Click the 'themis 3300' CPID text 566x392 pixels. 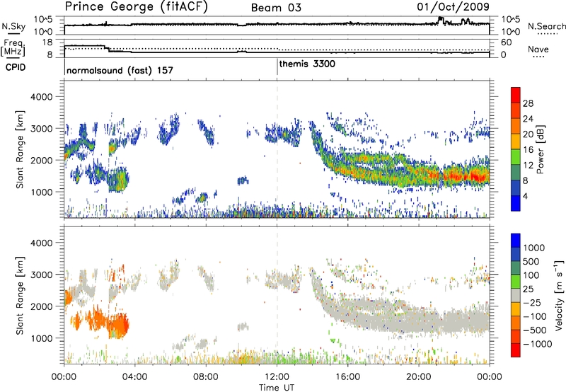(x=307, y=64)
